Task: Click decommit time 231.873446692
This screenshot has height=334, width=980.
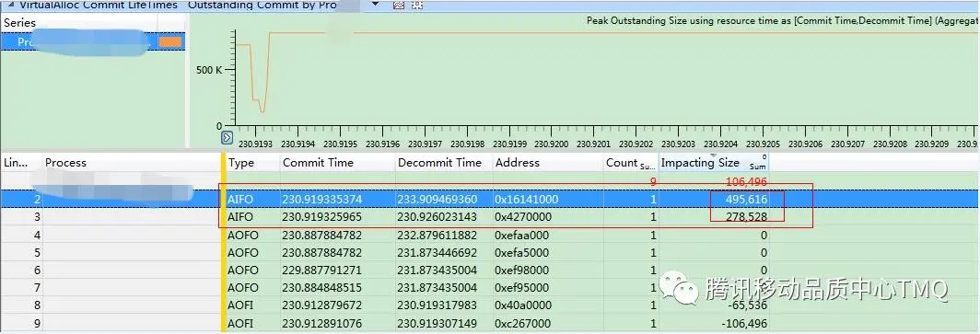Action: tap(437, 253)
